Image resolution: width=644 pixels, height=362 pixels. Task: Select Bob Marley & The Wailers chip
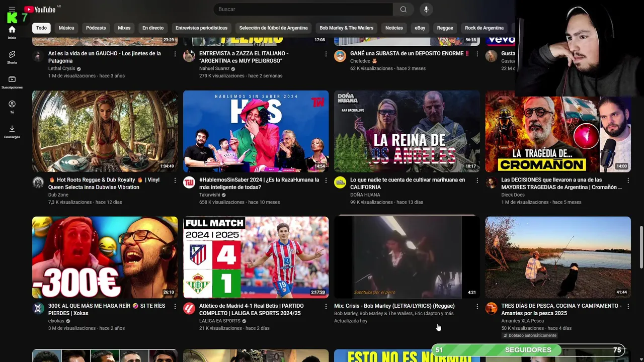(347, 28)
